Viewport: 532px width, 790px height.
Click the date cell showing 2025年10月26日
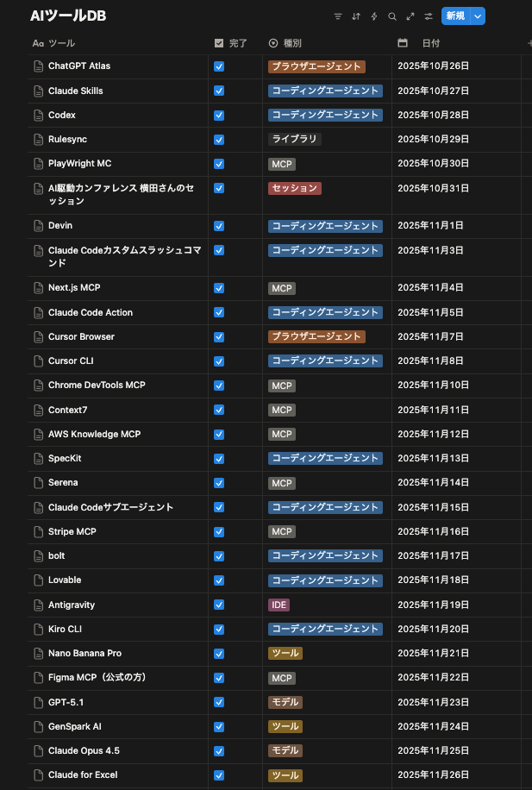click(x=432, y=66)
